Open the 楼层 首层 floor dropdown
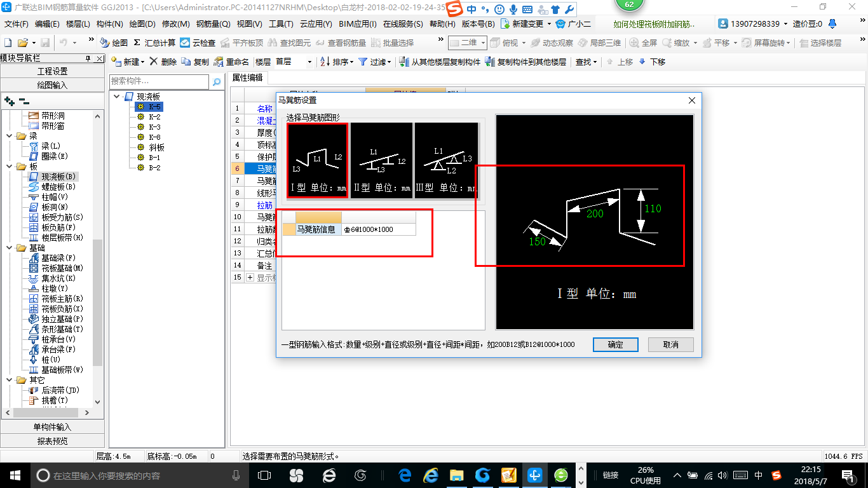The image size is (868, 488). (x=309, y=62)
